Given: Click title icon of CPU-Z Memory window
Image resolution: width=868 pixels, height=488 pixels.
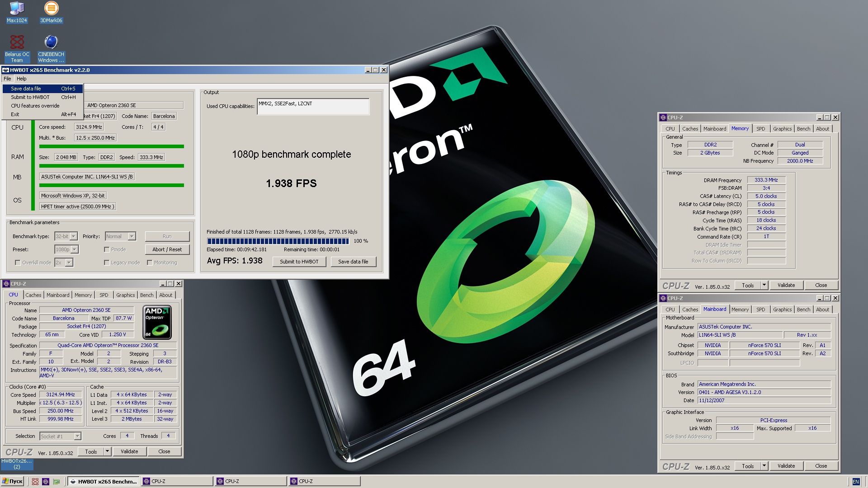Looking at the screenshot, I should pos(663,117).
